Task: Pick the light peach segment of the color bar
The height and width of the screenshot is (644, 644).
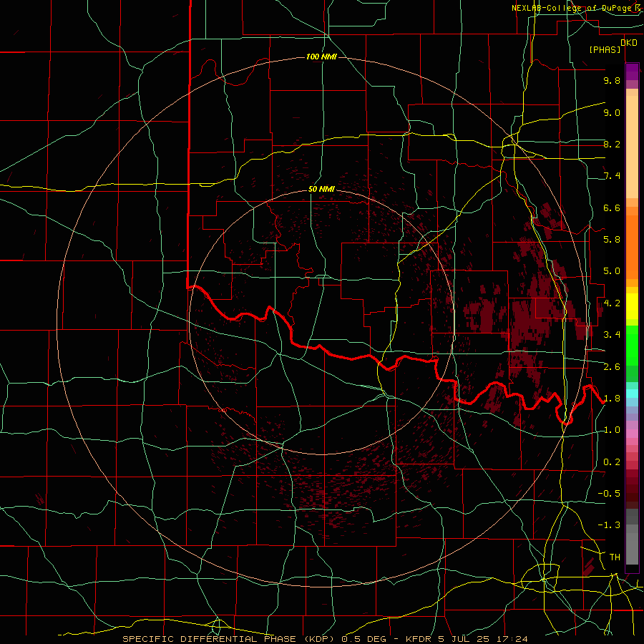Action: (x=632, y=148)
